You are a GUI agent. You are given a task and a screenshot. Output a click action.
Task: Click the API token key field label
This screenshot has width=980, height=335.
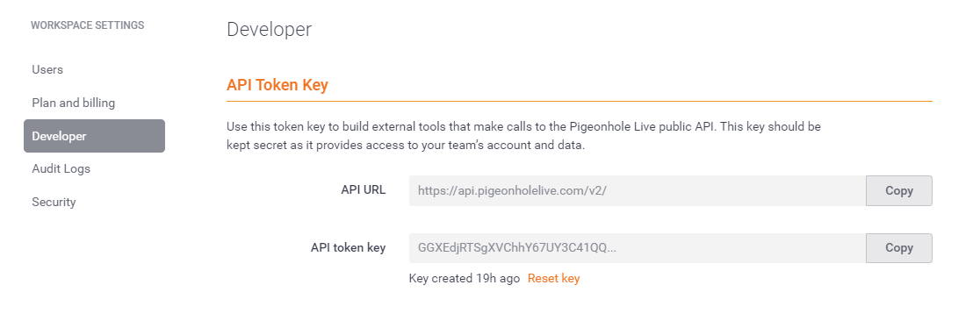tap(348, 247)
